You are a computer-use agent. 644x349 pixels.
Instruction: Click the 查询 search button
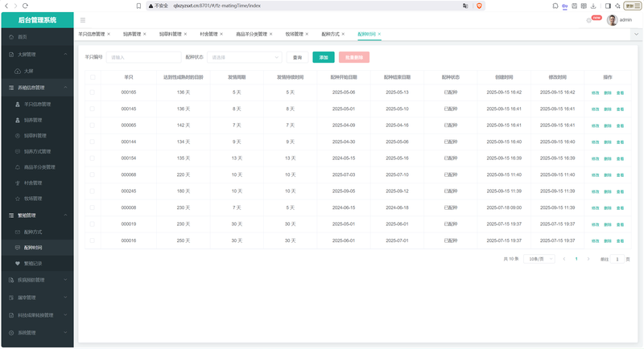tap(297, 57)
